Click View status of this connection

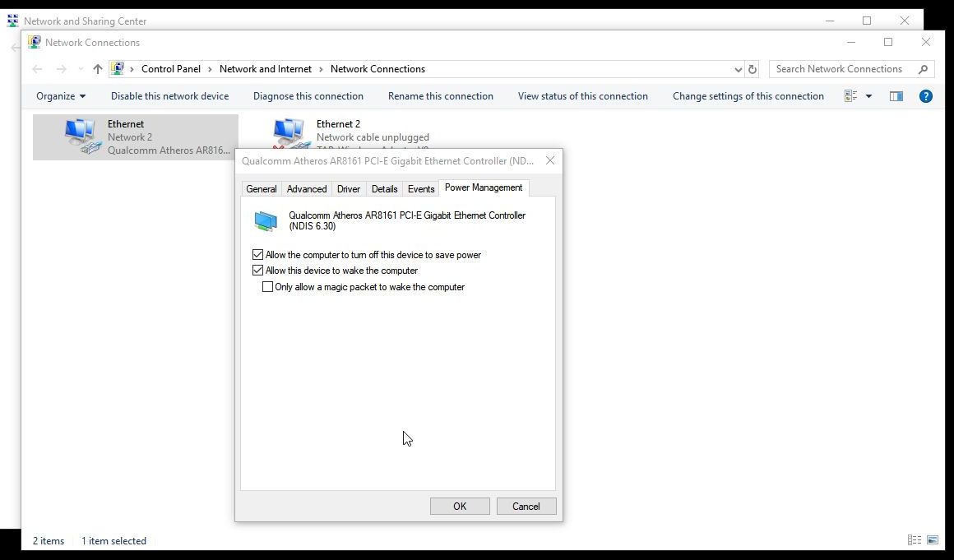(583, 96)
